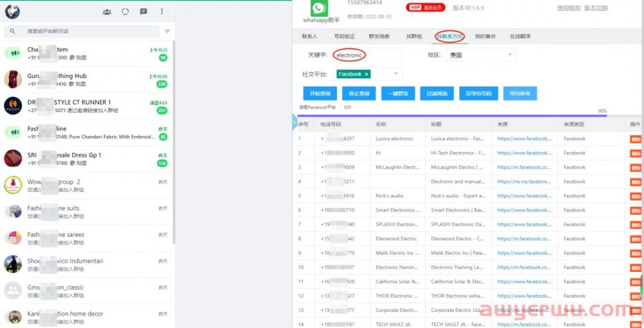The image size is (644, 328).
Task: Open your profile avatar at top left
Action: coord(12,12)
